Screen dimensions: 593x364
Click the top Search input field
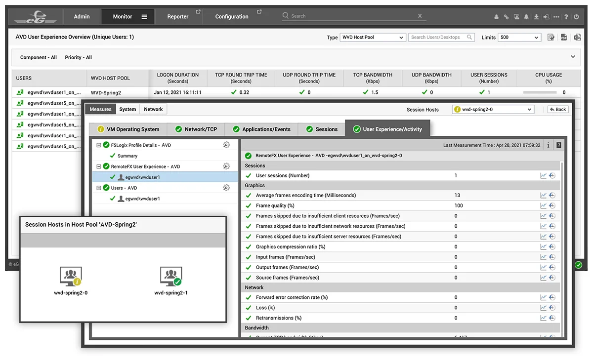coord(353,16)
